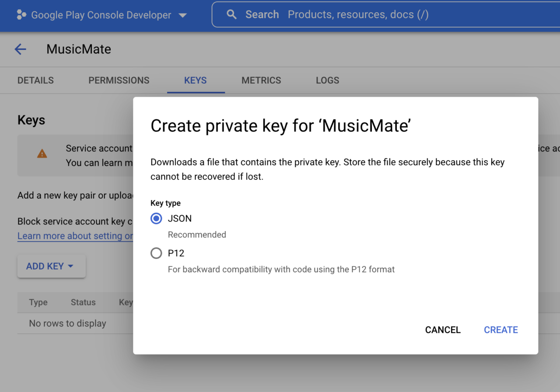Expand the ADD KEY dropdown
560x392 pixels.
coord(51,266)
